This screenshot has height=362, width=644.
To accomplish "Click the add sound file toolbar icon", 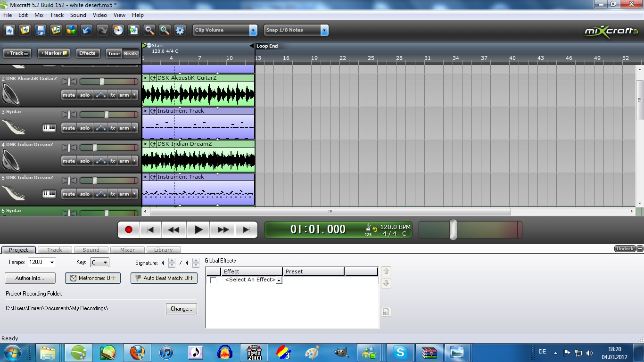I will (x=57, y=30).
